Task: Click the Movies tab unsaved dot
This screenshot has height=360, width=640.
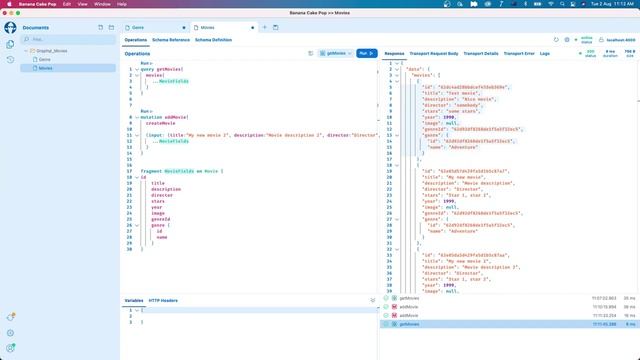Action: [253, 28]
